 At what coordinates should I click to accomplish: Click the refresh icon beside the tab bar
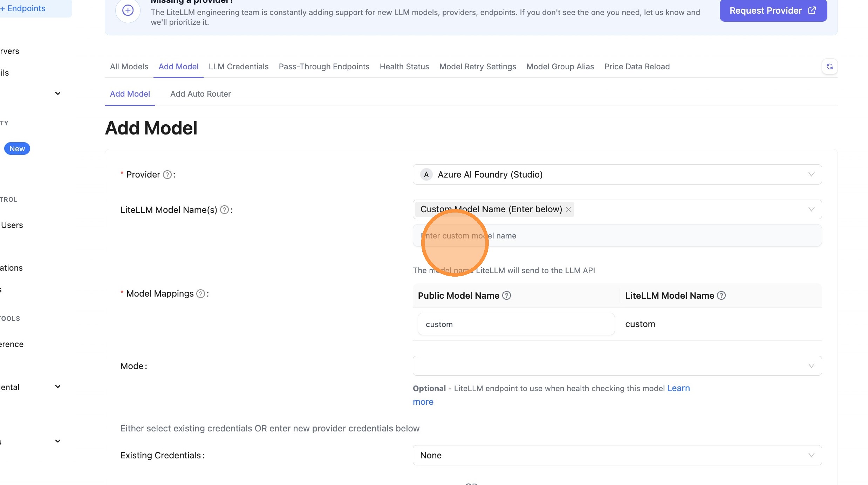pyautogui.click(x=829, y=66)
